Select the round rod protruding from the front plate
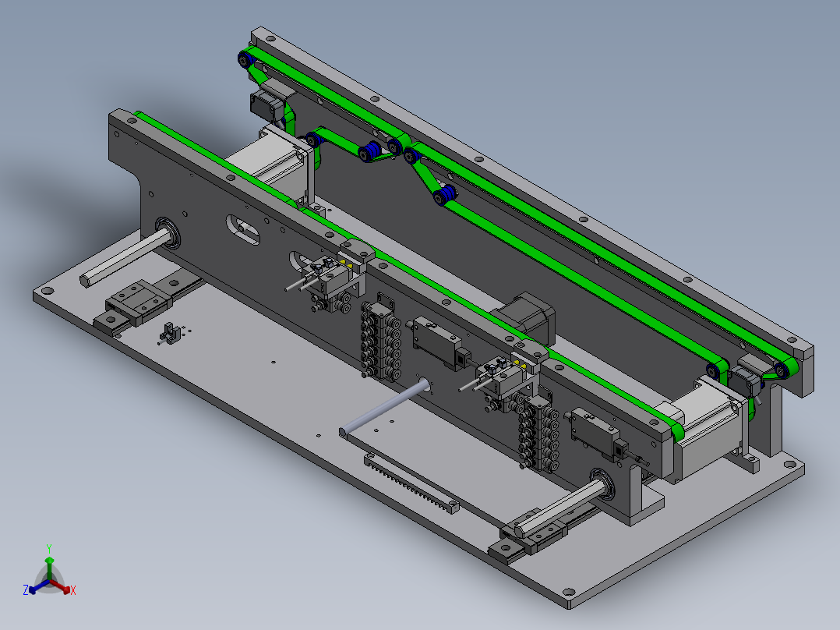The image size is (840, 630). click(x=385, y=407)
